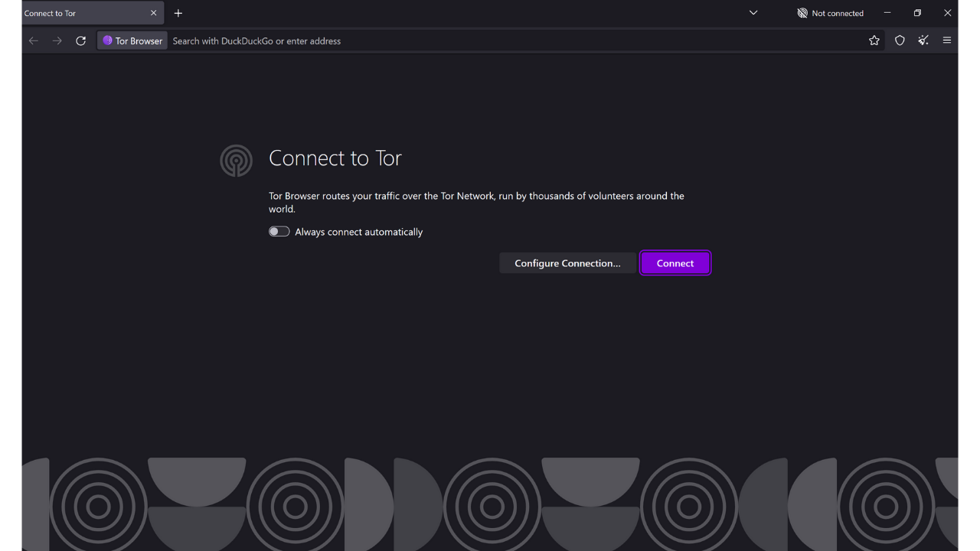Click the Connect button
980x551 pixels.
[x=675, y=262]
